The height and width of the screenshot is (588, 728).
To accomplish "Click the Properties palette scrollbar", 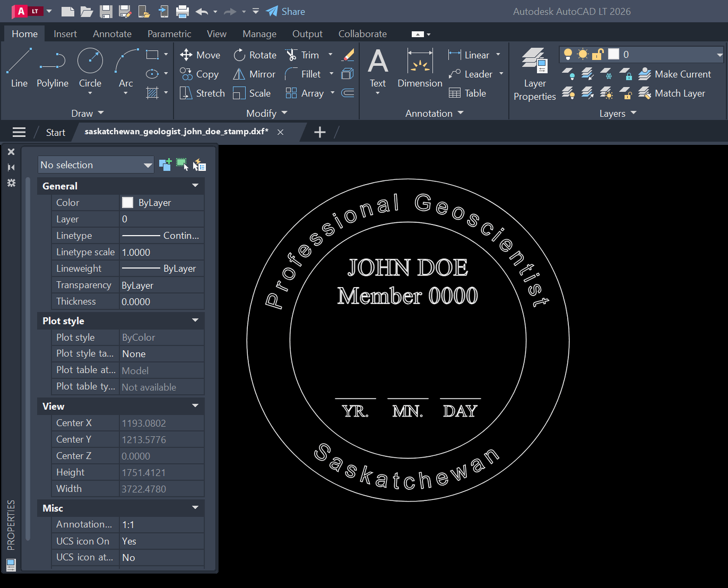I will click(28, 359).
